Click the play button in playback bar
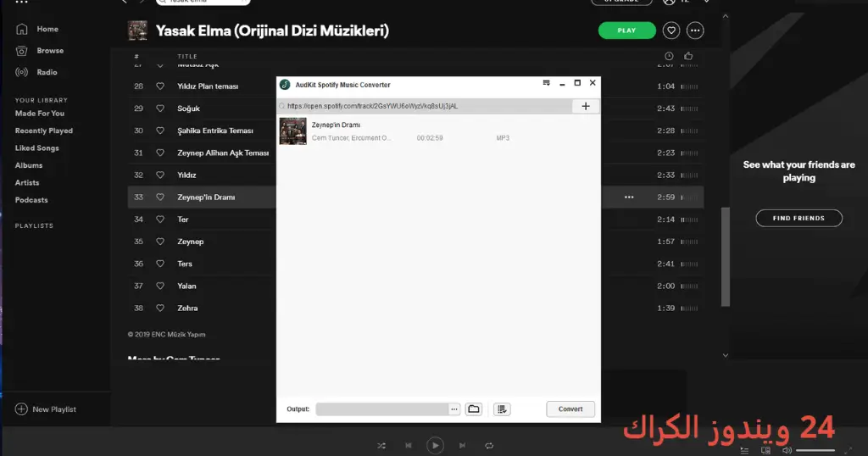Screen dimensions: 868x456 pos(435,446)
